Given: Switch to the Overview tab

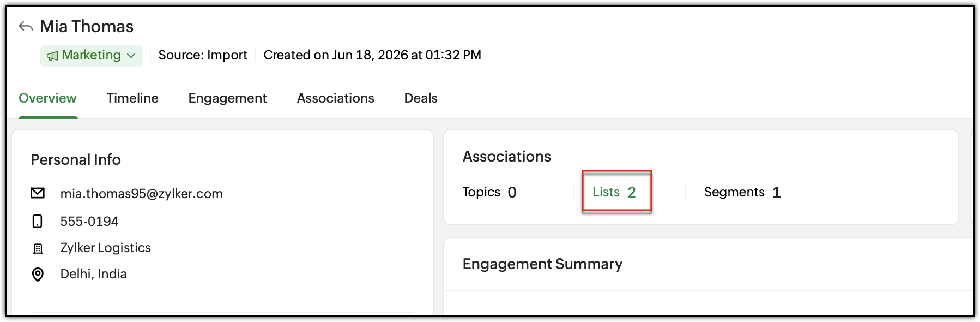Looking at the screenshot, I should pos(47,98).
